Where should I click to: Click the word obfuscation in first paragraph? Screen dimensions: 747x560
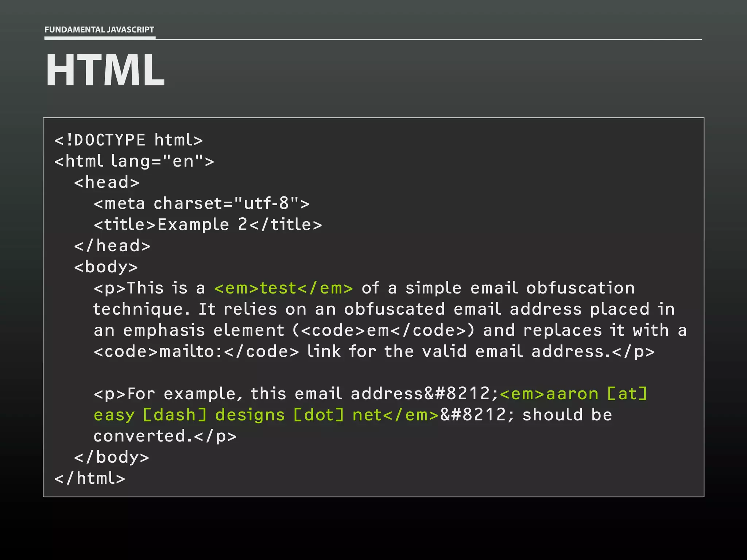[x=580, y=288]
